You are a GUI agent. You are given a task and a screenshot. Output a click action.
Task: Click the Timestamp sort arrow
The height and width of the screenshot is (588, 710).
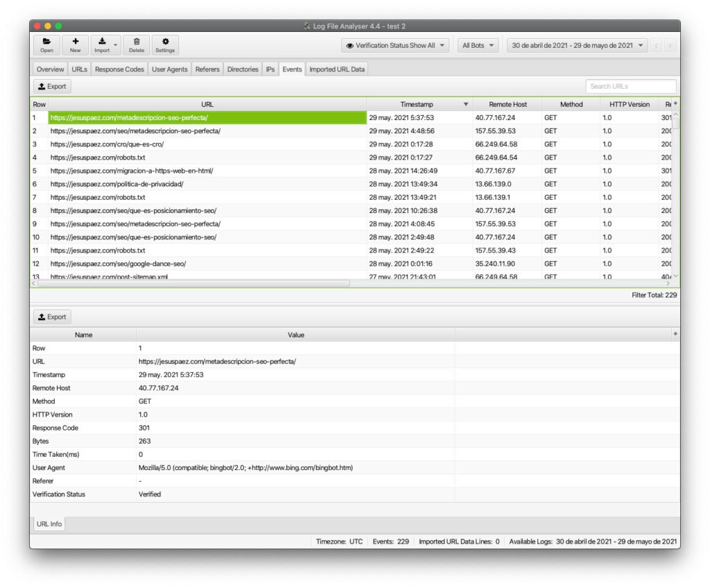465,104
